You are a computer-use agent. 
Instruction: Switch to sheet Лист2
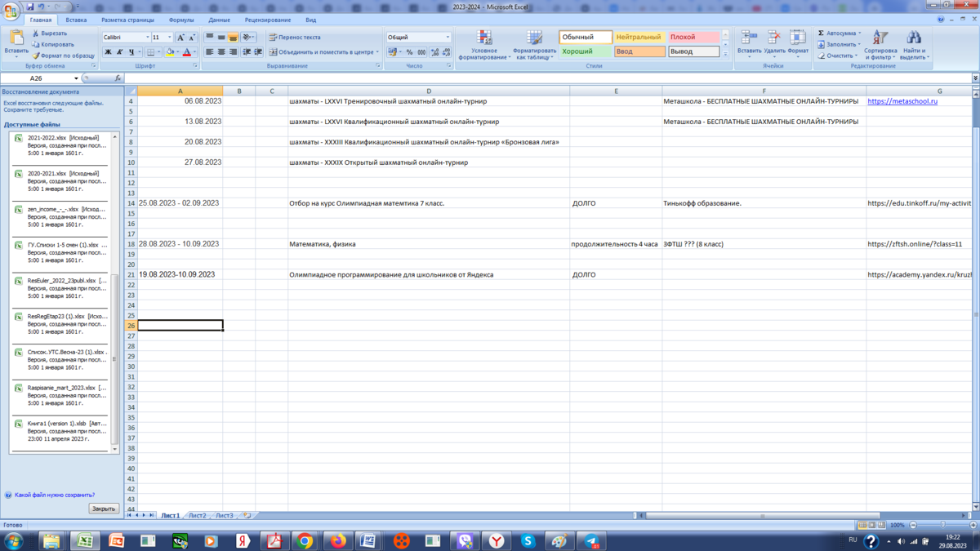point(197,516)
